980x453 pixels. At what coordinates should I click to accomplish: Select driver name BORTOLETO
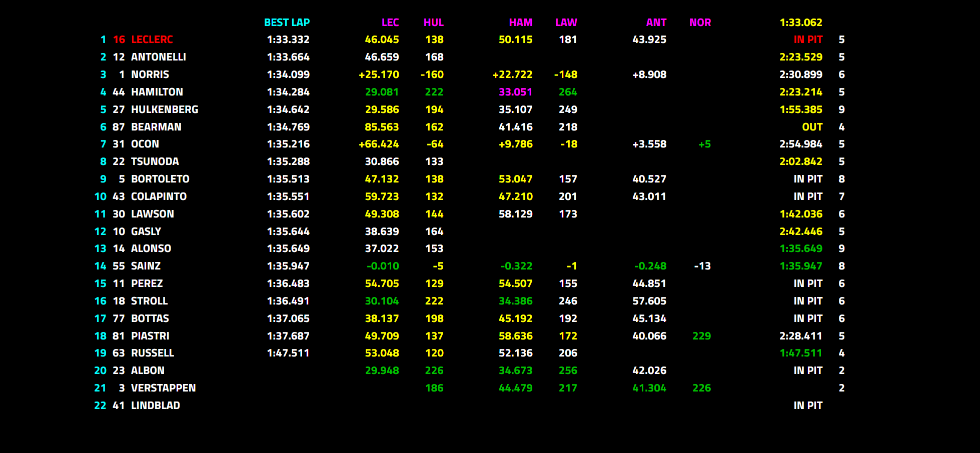coord(160,179)
